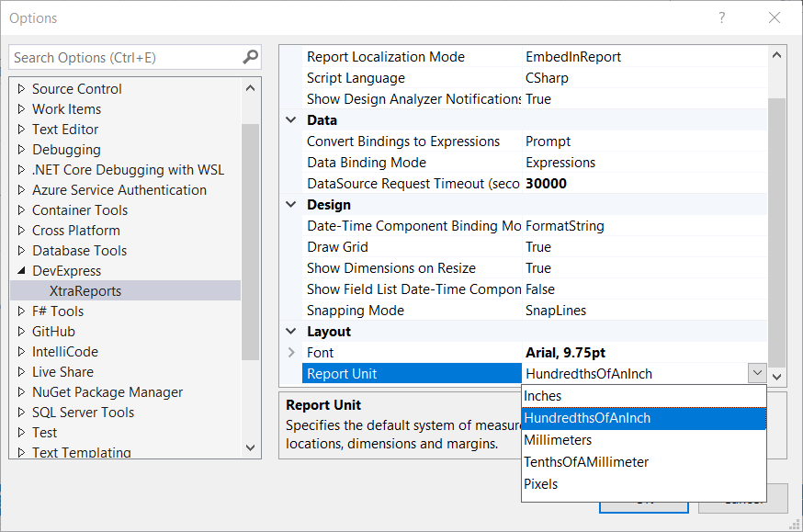Click the Help question mark icon
Viewport: 803px width, 532px height.
click(x=722, y=18)
